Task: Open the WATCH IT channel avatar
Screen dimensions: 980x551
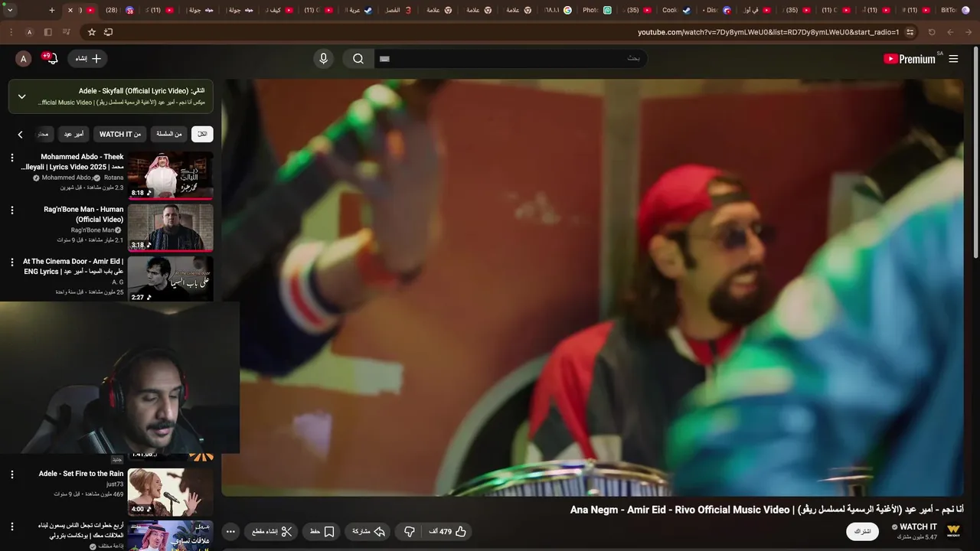Action: point(953,531)
